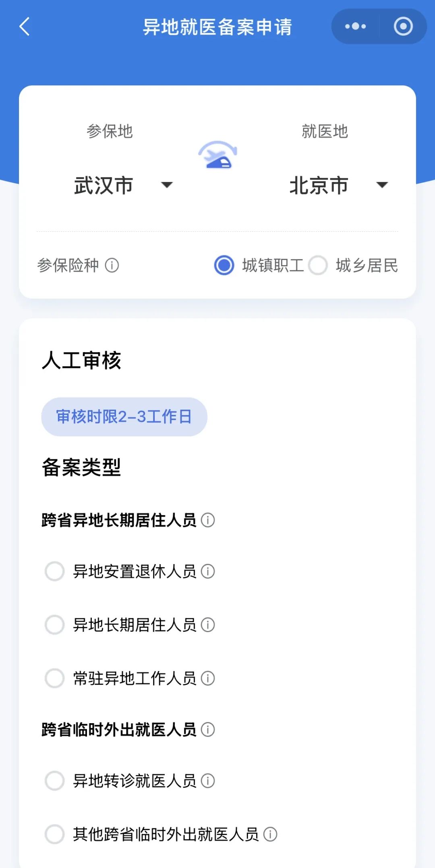
Task: Choose 异地安置退休人员 radio option
Action: [55, 571]
